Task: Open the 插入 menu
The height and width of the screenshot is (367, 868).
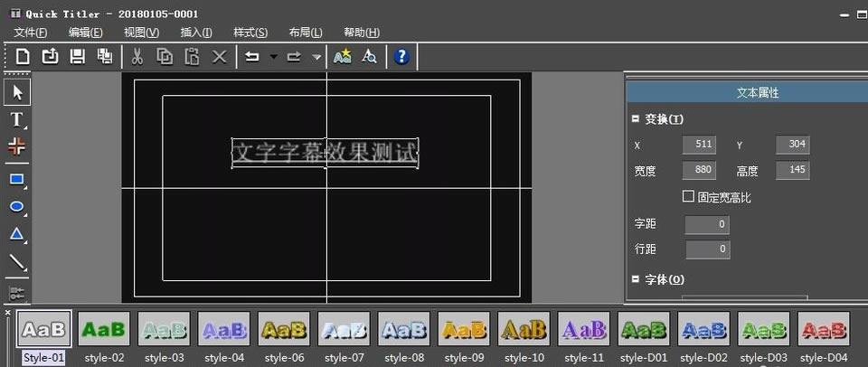Action: [196, 33]
